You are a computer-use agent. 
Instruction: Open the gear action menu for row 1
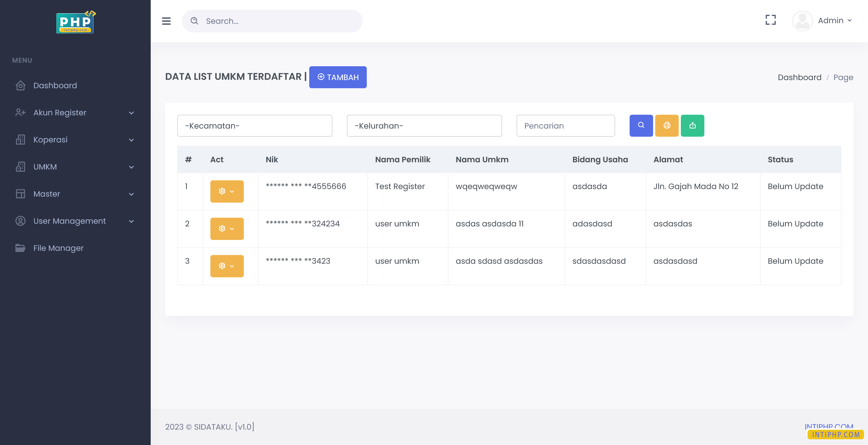tap(227, 191)
